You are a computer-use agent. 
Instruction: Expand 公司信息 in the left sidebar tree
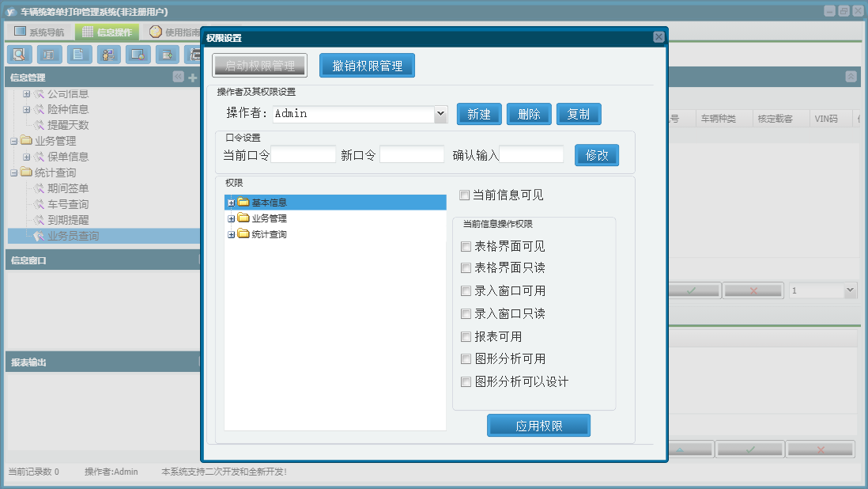[x=26, y=94]
